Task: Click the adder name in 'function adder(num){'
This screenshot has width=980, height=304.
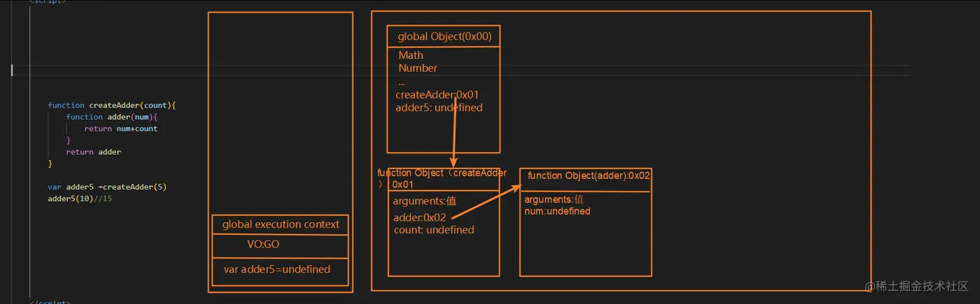Action: point(119,117)
